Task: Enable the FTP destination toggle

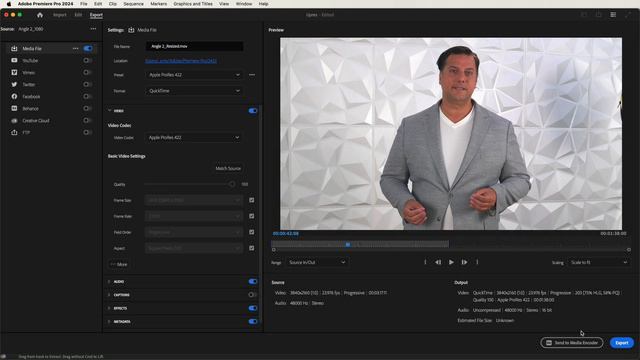Action: click(87, 133)
